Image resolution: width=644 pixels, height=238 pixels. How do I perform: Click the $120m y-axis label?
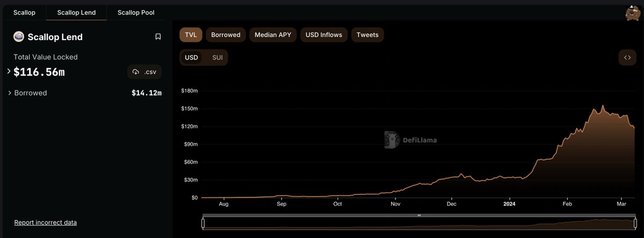(189, 127)
